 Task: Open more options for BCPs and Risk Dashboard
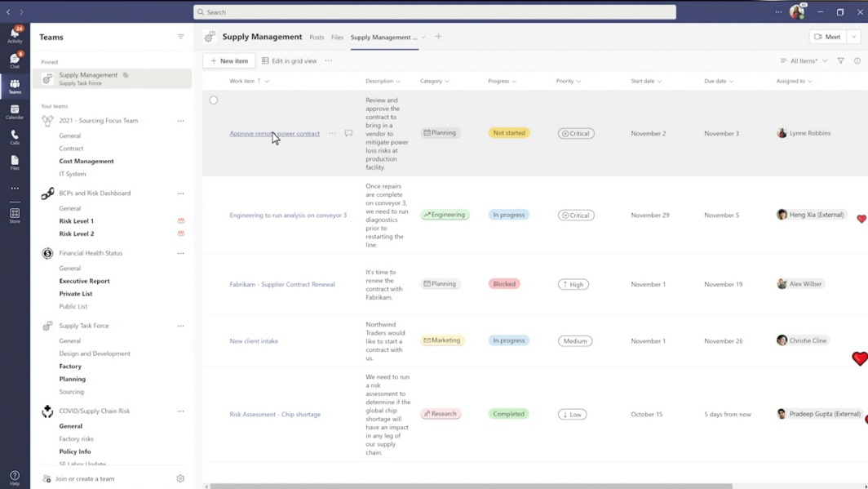180,193
